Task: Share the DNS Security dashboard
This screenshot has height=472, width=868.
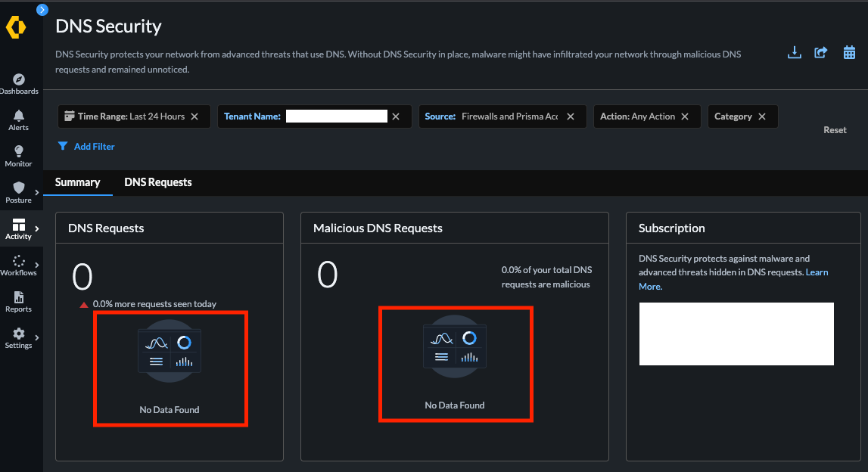Action: [x=821, y=52]
